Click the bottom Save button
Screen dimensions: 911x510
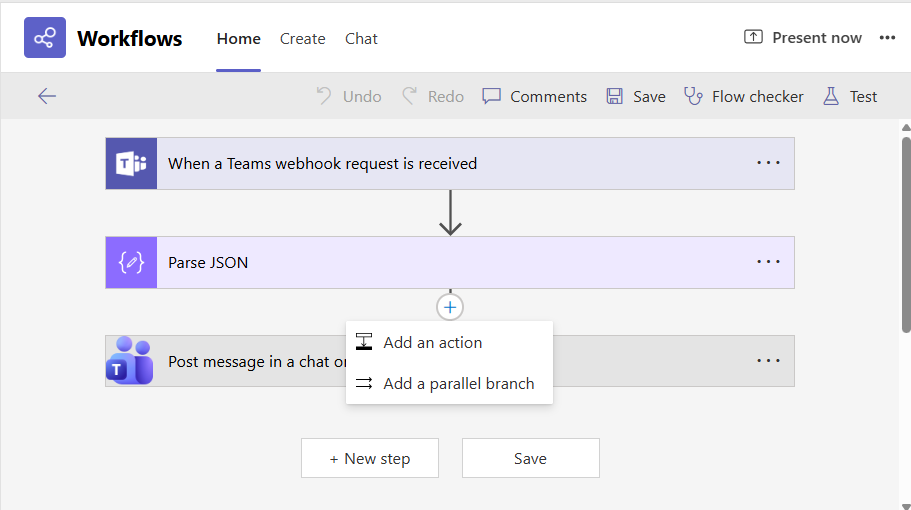click(530, 458)
